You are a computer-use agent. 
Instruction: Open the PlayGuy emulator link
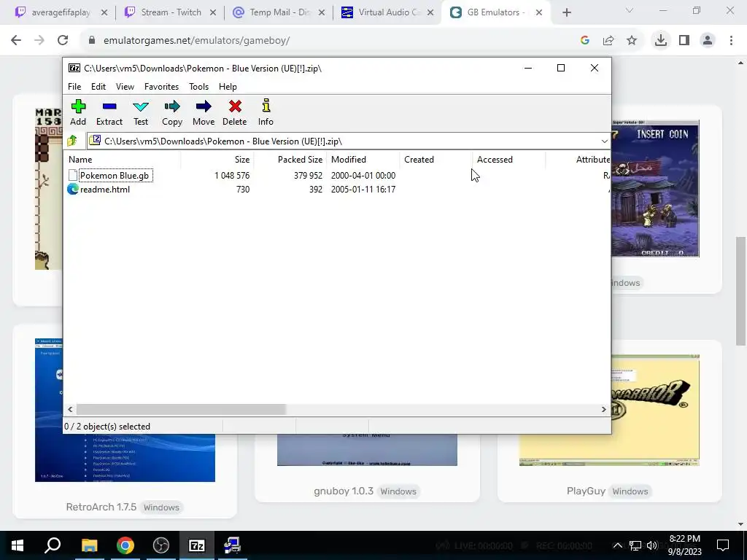(x=586, y=491)
